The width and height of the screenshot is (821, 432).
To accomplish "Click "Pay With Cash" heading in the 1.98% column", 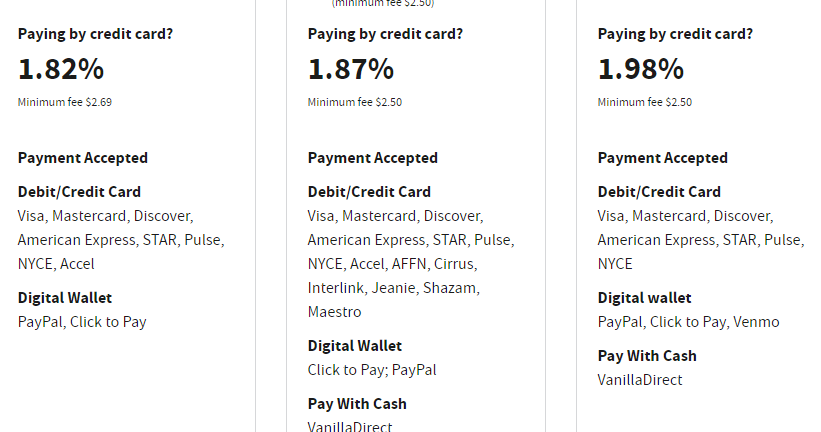I will pyautogui.click(x=647, y=356).
